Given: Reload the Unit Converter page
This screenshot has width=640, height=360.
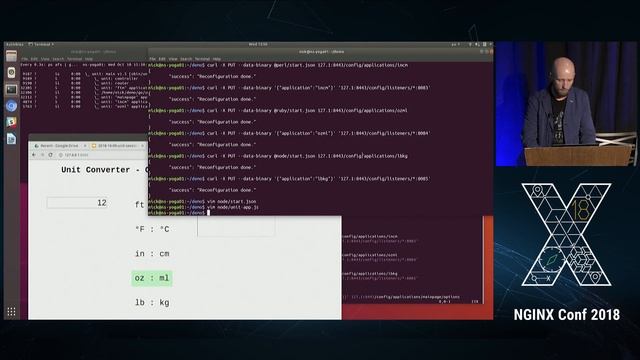Looking at the screenshot, I should point(51,155).
